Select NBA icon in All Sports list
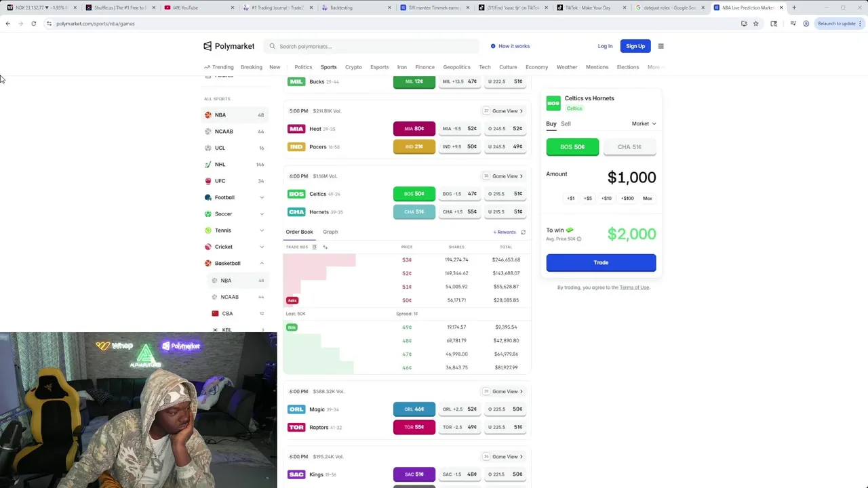The image size is (868, 488). pyautogui.click(x=208, y=115)
